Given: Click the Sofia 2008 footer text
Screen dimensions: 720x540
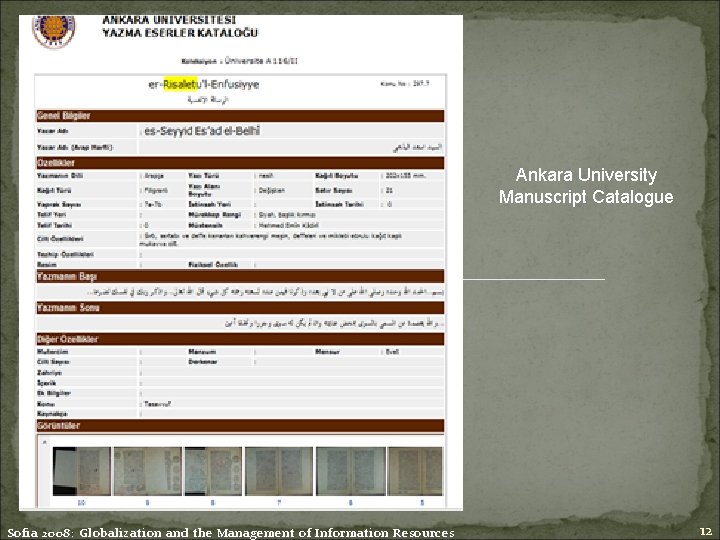Looking at the screenshot, I should tap(231, 533).
